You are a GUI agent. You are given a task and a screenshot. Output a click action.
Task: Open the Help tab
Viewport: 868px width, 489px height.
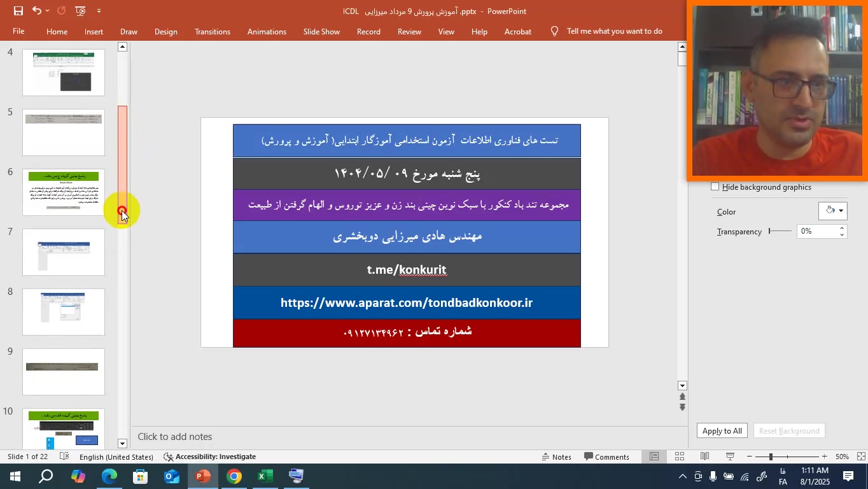479,31
